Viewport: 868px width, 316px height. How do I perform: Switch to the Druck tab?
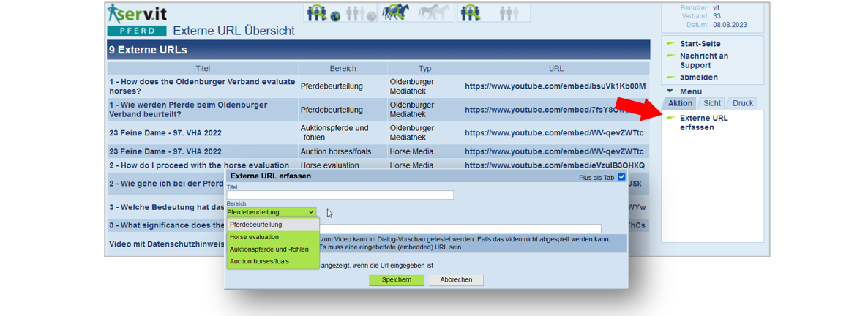coord(742,103)
